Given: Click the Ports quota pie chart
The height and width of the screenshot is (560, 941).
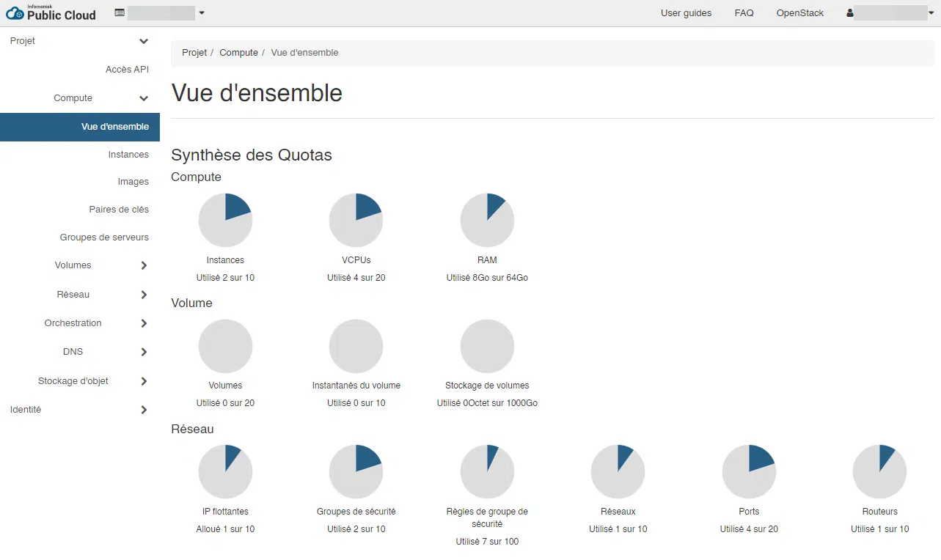Looking at the screenshot, I should point(749,472).
